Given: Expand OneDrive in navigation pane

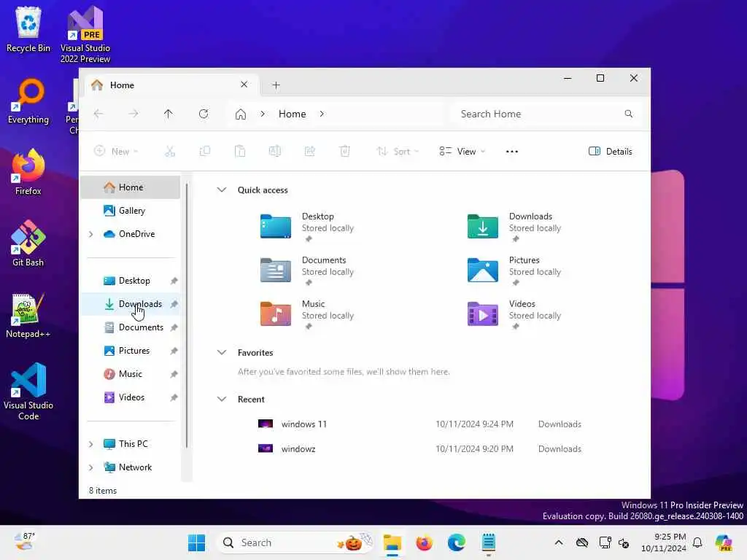Looking at the screenshot, I should tap(91, 234).
